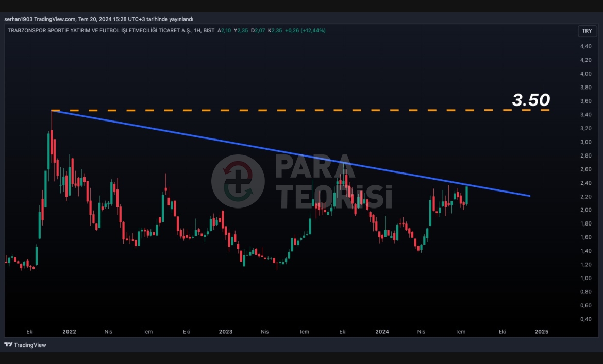The image size is (603, 364).
Task: Click the 2025 time axis label
Action: pos(542,332)
